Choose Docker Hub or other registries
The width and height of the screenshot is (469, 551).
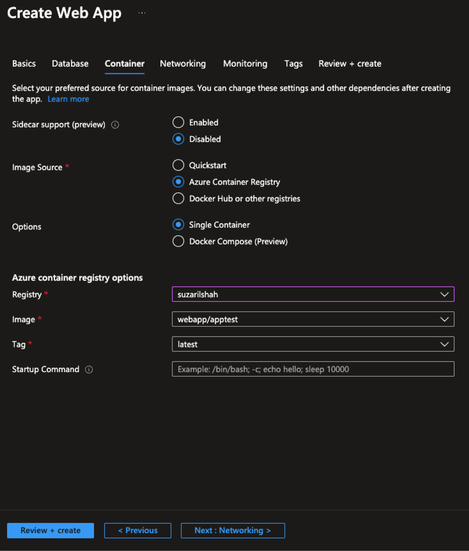tap(178, 199)
